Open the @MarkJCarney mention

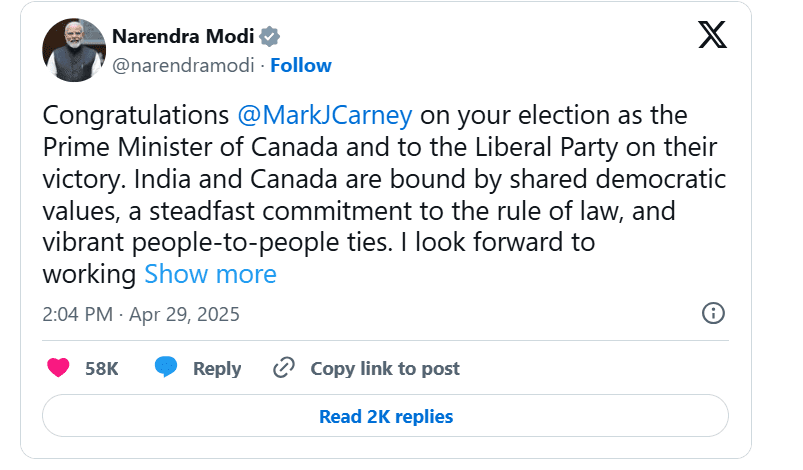tap(326, 115)
